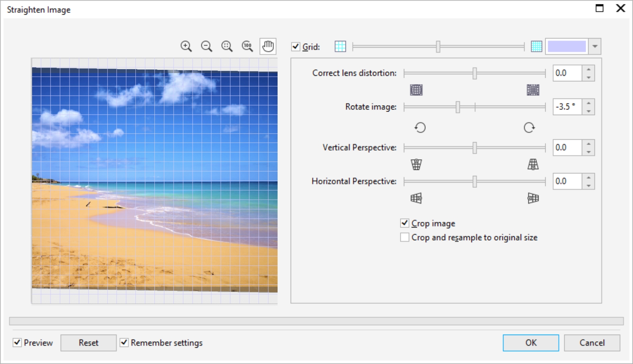Click the Zoom to Fit icon
Viewport: 633px width, 364px height.
(x=227, y=46)
